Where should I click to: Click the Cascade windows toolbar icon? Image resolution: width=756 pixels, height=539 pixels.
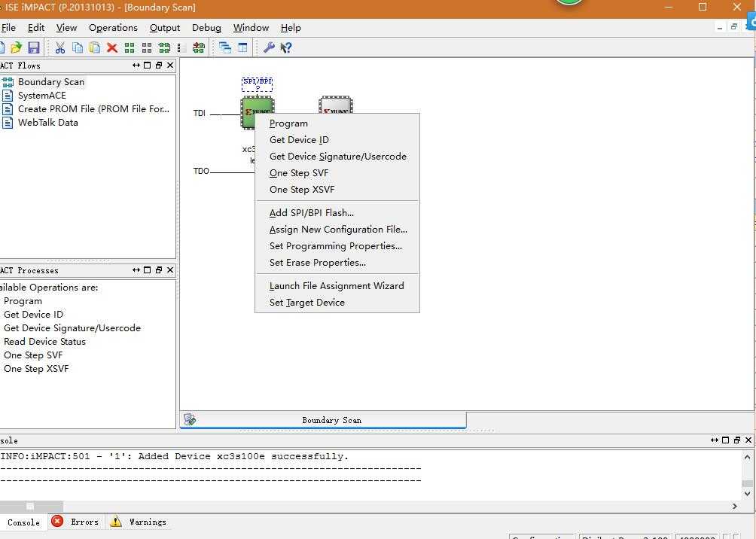click(225, 47)
